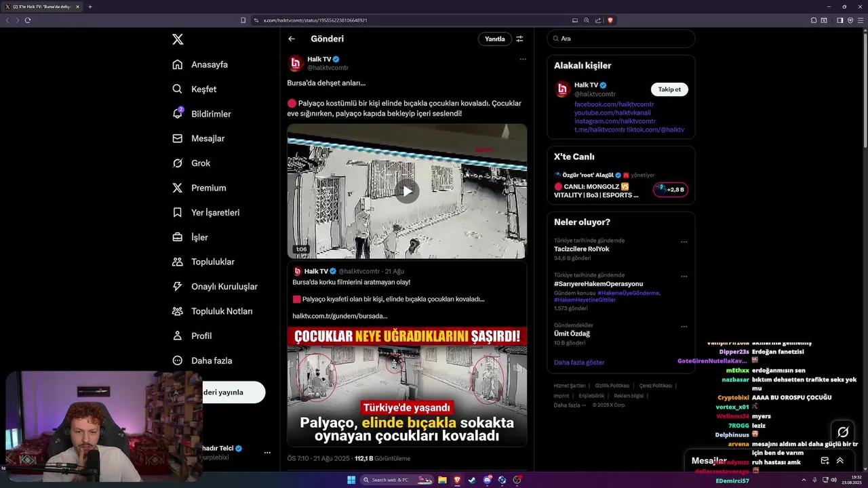
Task: Expand the Mesajlar drawer
Action: pyautogui.click(x=840, y=461)
